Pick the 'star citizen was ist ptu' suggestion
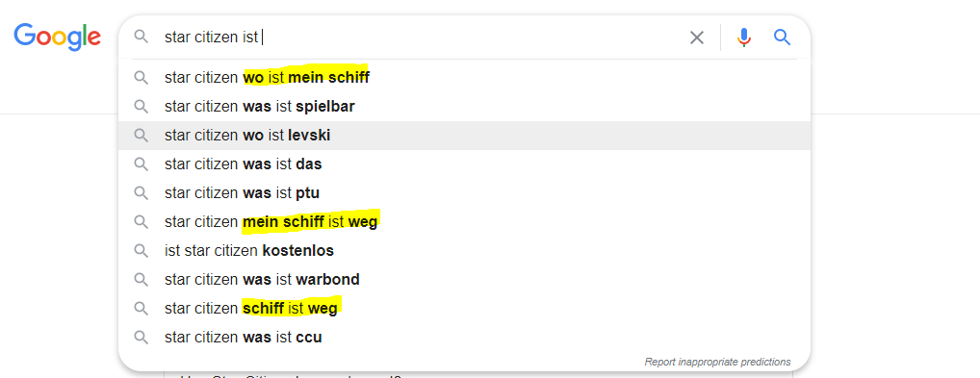This screenshot has width=980, height=378. (464, 193)
